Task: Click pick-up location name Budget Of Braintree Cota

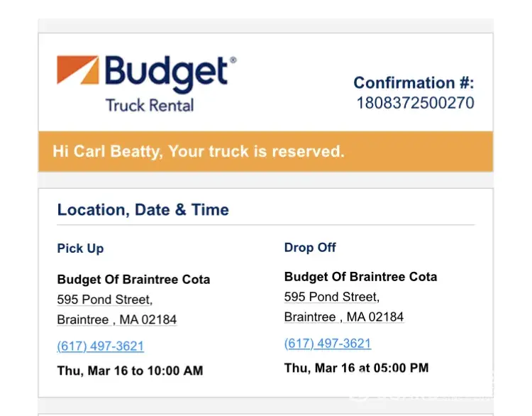Action: pyautogui.click(x=133, y=280)
